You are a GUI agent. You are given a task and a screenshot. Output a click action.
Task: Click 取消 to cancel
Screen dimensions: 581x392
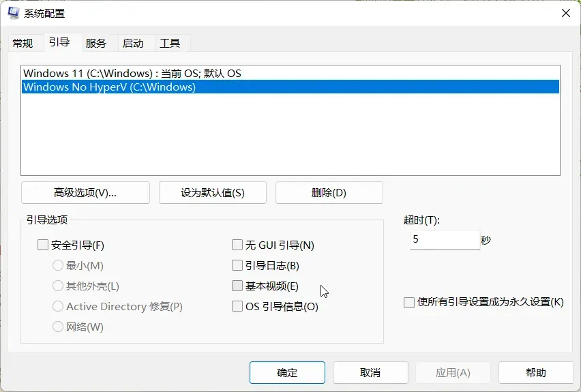pos(370,373)
